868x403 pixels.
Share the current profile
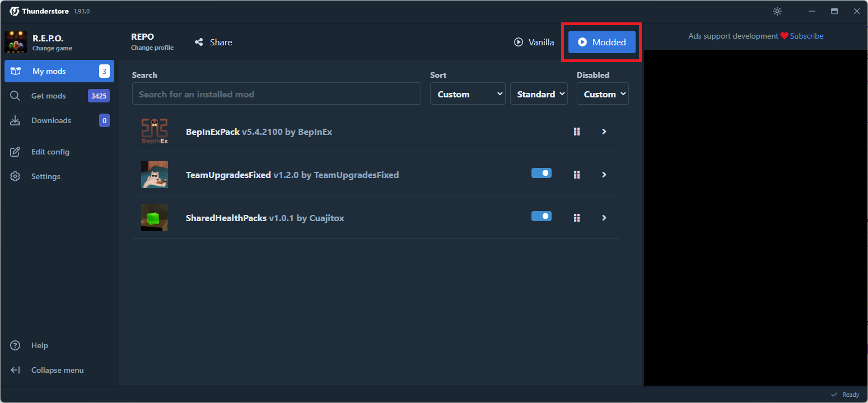[213, 42]
